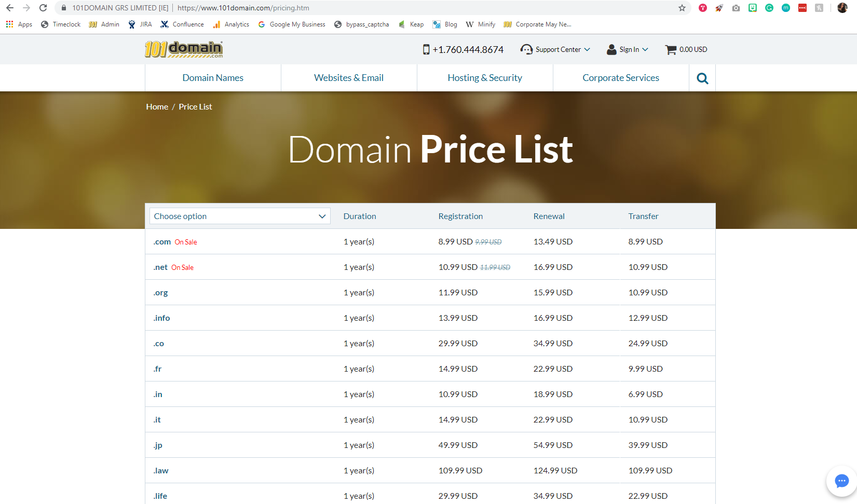The image size is (857, 504).
Task: Open the Minify bookmark
Action: (x=481, y=24)
